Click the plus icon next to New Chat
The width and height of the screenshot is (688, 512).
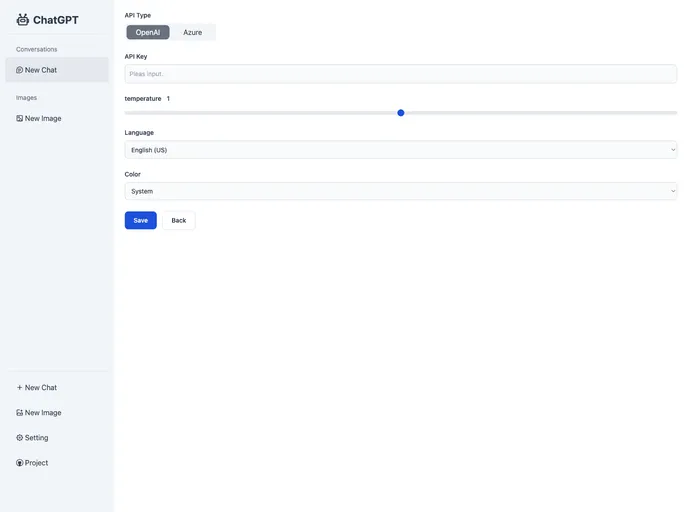pyautogui.click(x=19, y=387)
